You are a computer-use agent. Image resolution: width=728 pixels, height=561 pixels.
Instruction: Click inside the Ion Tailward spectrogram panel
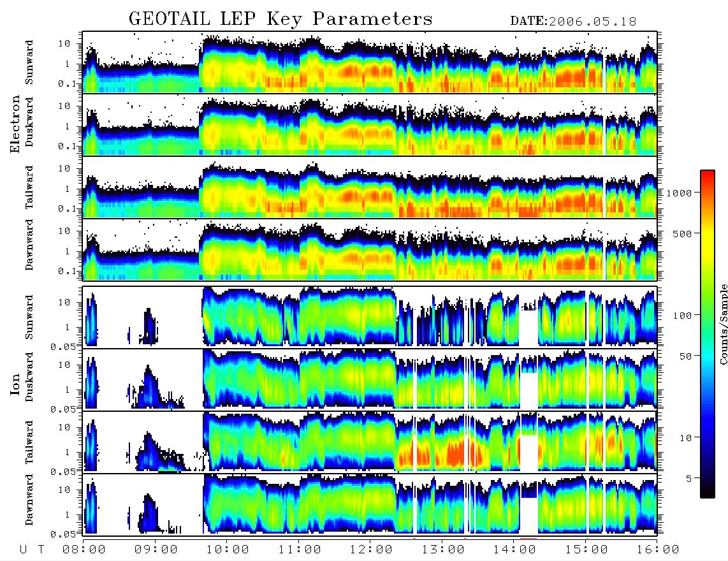pyautogui.click(x=370, y=442)
